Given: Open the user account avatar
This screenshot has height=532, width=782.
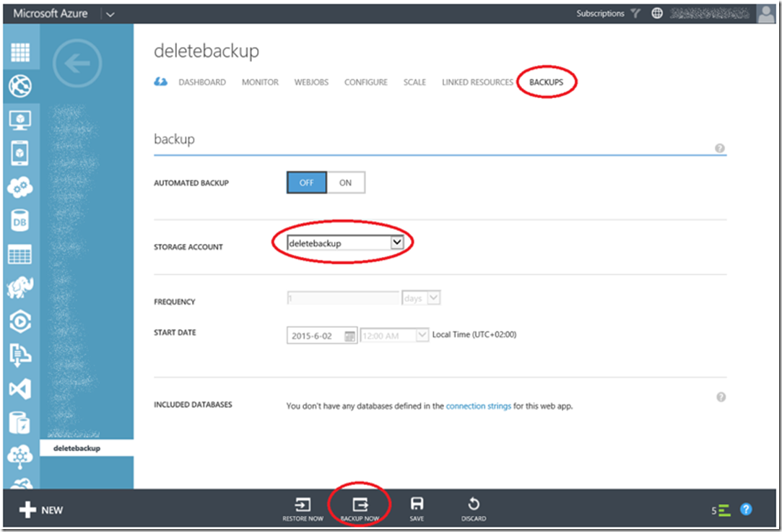Looking at the screenshot, I should pyautogui.click(x=767, y=14).
